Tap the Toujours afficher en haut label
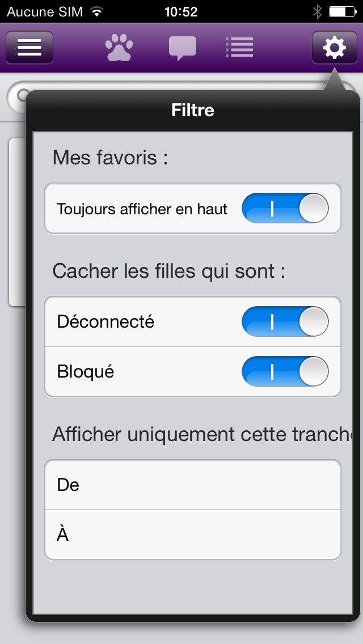This screenshot has height=644, width=363. (142, 209)
